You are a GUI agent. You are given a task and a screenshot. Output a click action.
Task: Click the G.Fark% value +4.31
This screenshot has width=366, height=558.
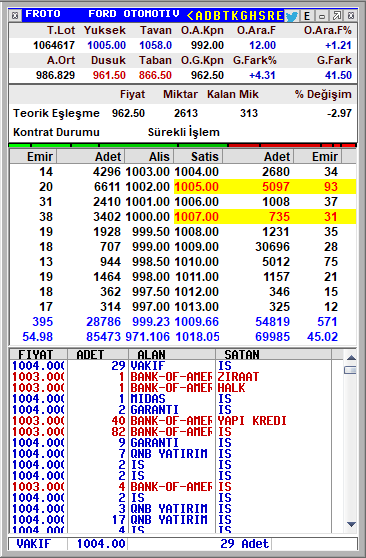[x=262, y=75]
